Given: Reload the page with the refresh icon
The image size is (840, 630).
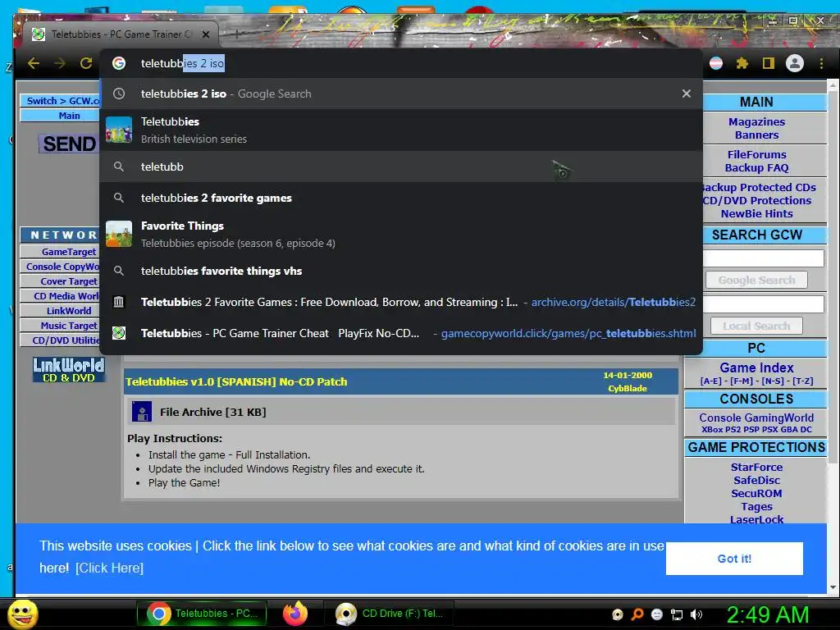Looking at the screenshot, I should (85, 63).
